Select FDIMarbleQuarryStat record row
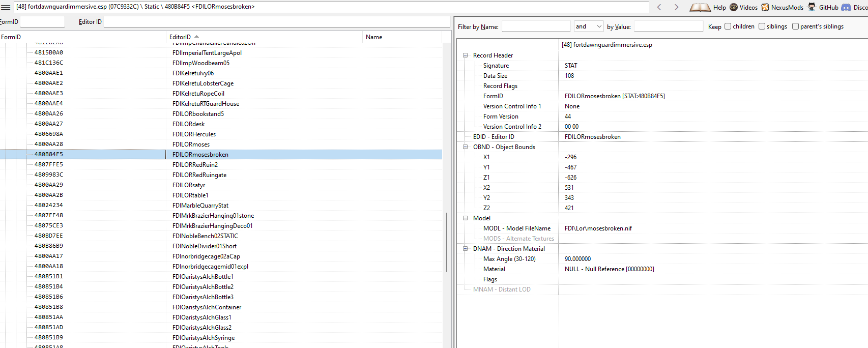Image resolution: width=868 pixels, height=348 pixels. [x=221, y=206]
